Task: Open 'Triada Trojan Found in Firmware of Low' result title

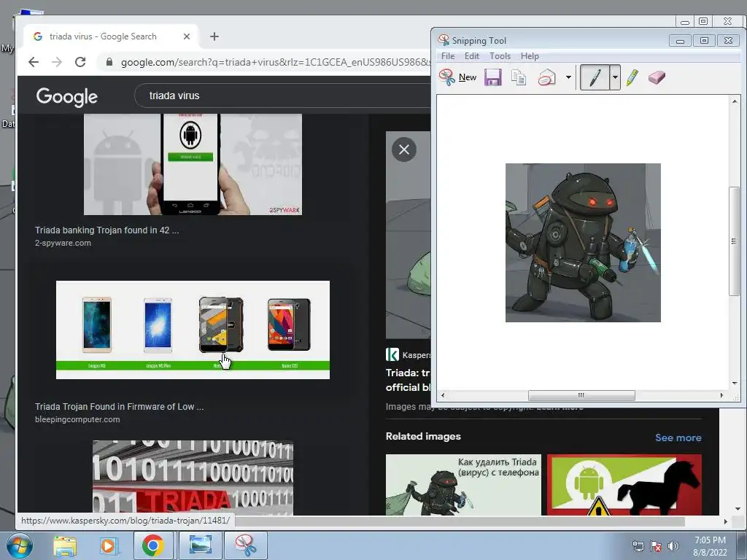Action: coord(119,407)
